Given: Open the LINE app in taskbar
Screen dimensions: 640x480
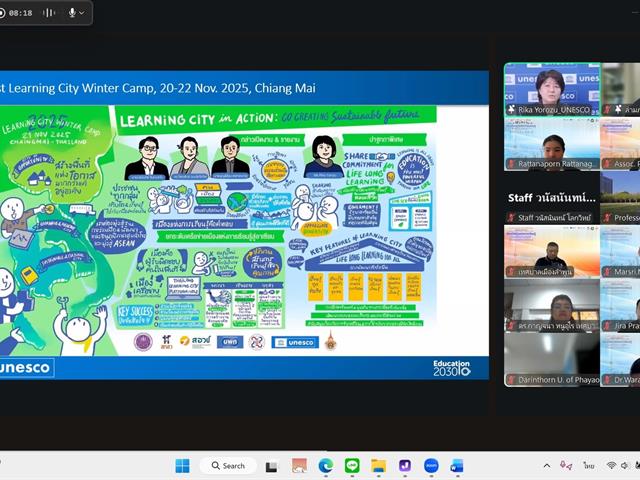Looking at the screenshot, I should (351, 466).
